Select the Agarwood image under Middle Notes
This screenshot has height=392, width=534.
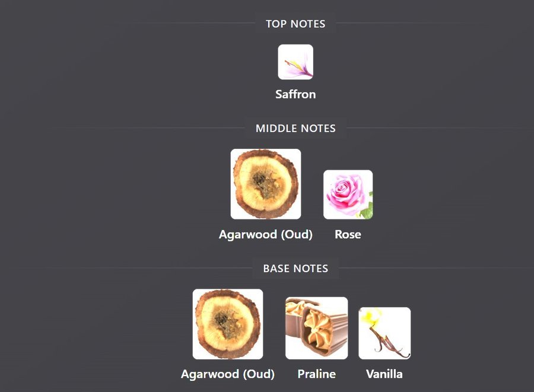pyautogui.click(x=266, y=184)
